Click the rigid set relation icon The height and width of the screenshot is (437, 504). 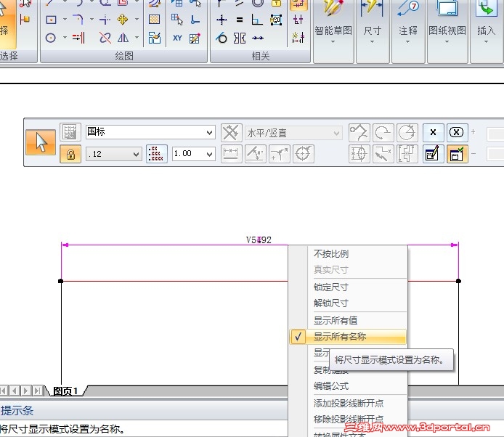[x=276, y=20]
